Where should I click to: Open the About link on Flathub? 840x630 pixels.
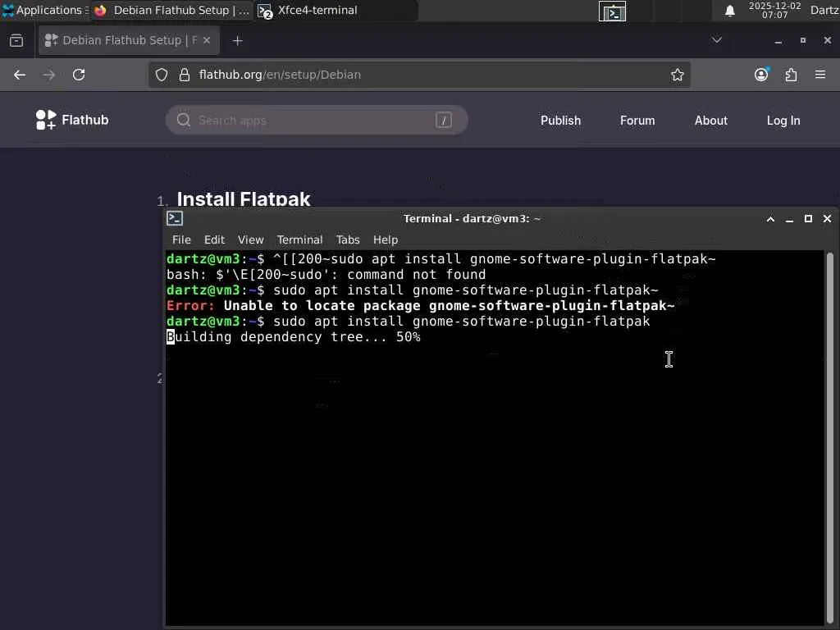coord(711,121)
